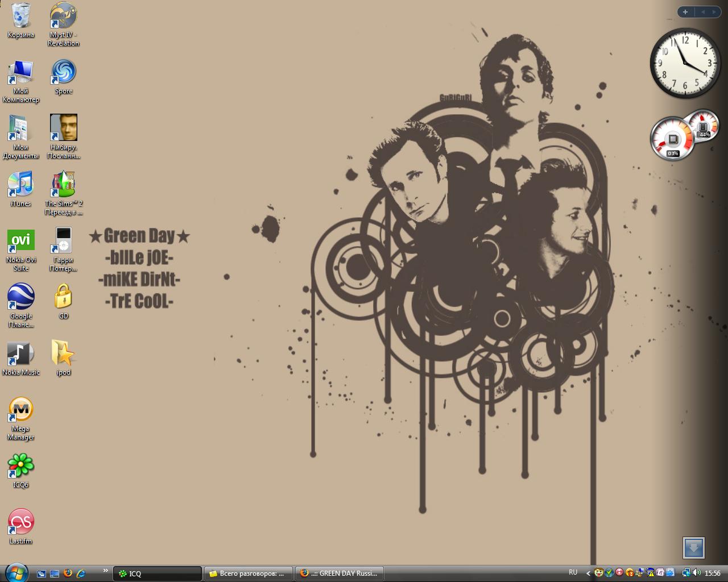Image resolution: width=728 pixels, height=582 pixels.
Task: Select the ICQ6 flower desktop icon
Action: [x=21, y=471]
